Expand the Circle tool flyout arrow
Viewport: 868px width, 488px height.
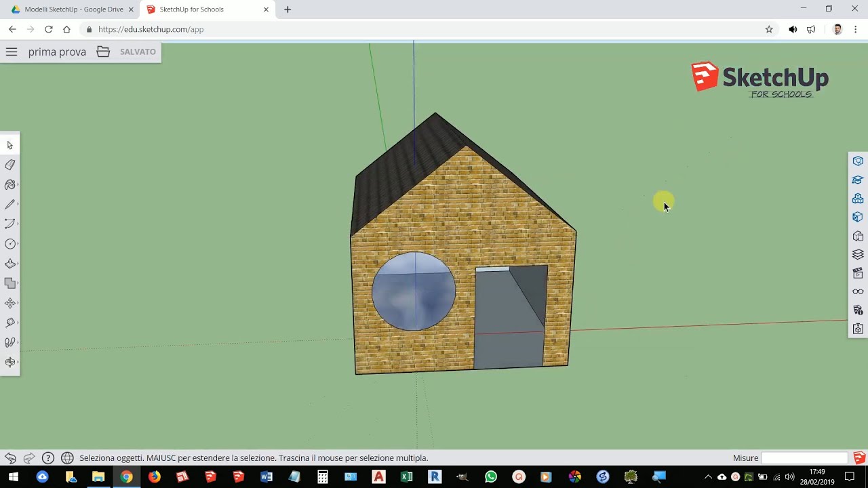click(17, 245)
